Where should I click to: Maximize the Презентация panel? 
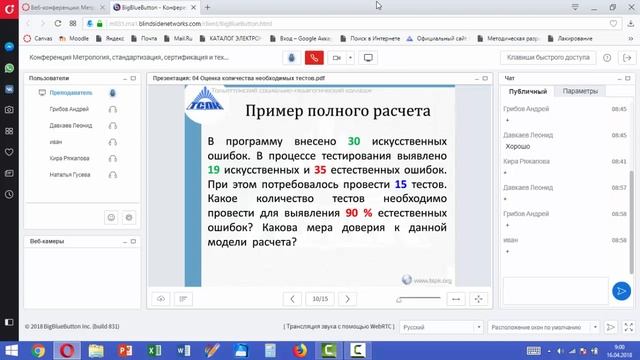[x=485, y=78]
